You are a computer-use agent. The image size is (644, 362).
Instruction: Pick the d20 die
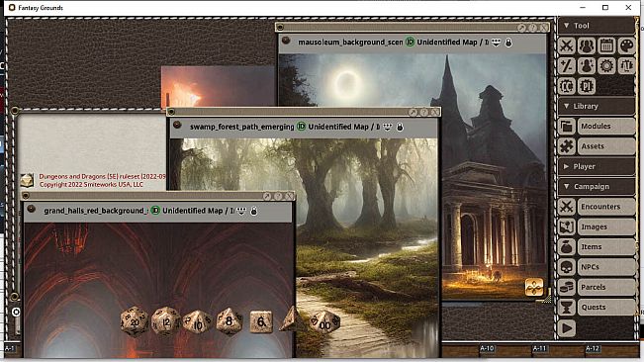[x=135, y=321]
